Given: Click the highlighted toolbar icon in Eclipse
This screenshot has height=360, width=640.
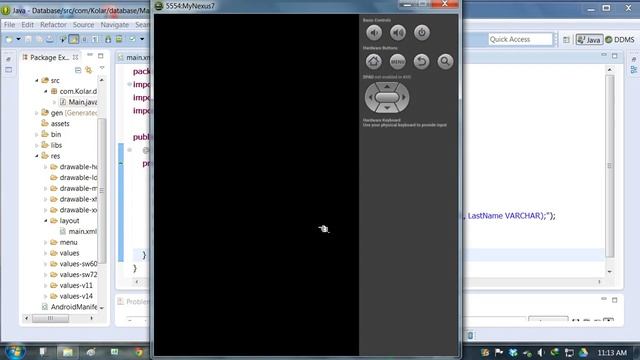Looking at the screenshot, I should pos(74,39).
